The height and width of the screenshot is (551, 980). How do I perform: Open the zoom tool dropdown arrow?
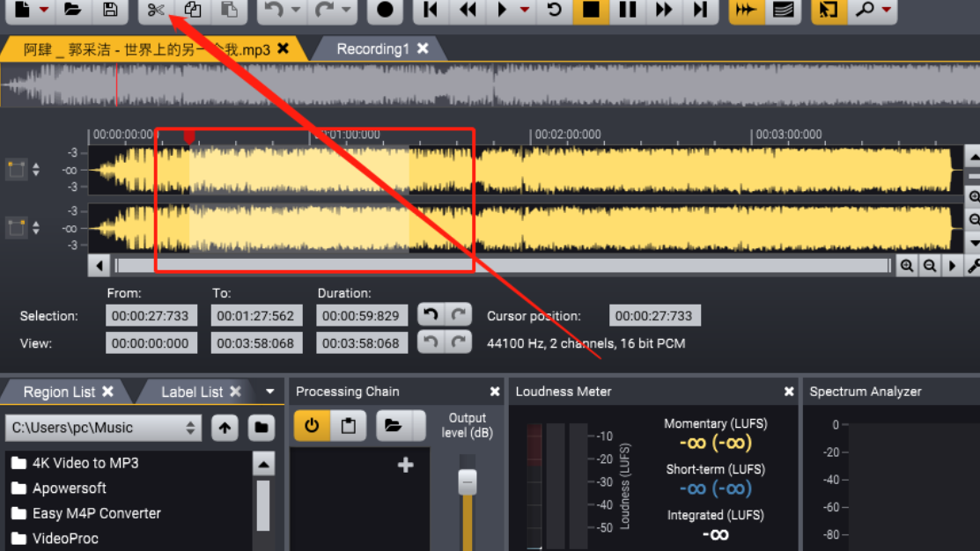click(x=887, y=10)
